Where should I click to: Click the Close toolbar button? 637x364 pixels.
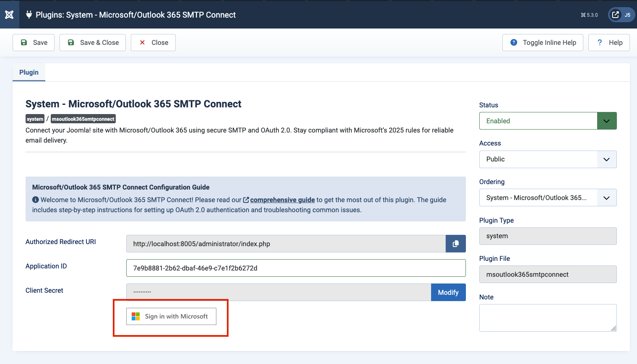click(153, 42)
